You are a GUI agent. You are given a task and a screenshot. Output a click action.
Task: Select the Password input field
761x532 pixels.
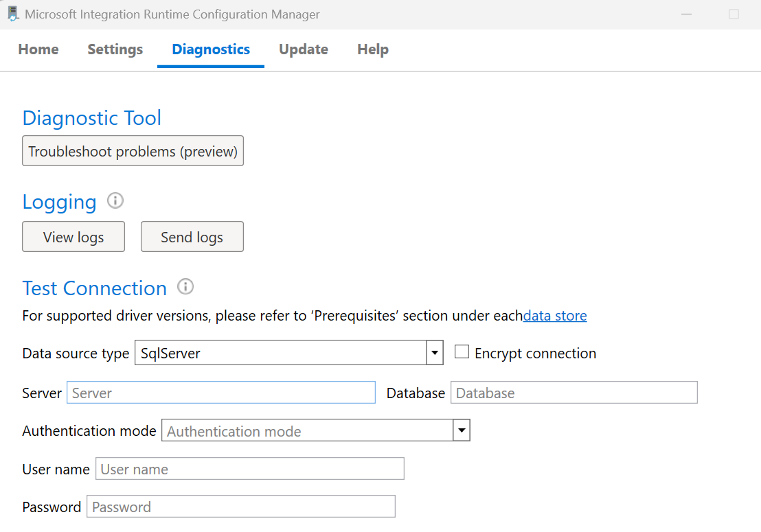(241, 507)
